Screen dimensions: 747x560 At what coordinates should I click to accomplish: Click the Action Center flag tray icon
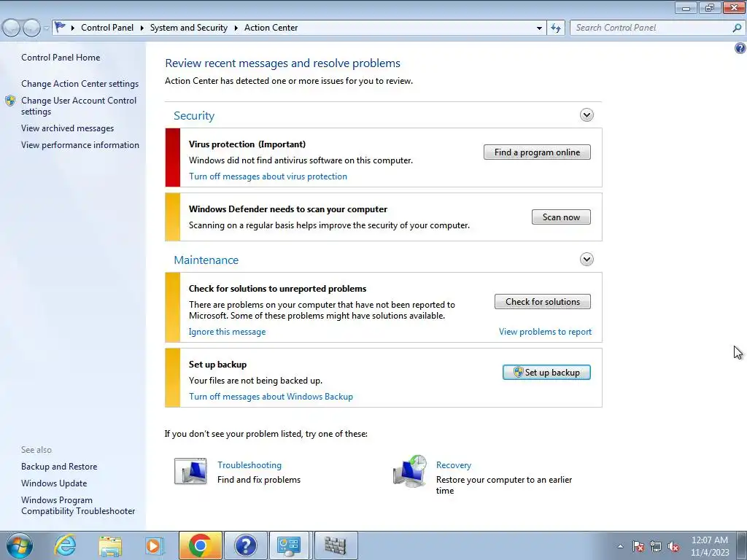pyautogui.click(x=638, y=546)
